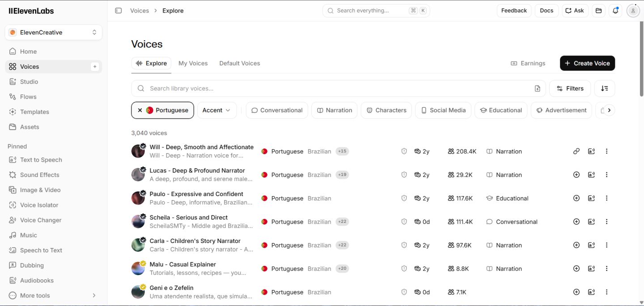Click the Create Voice button
The image size is (644, 306).
(x=587, y=63)
